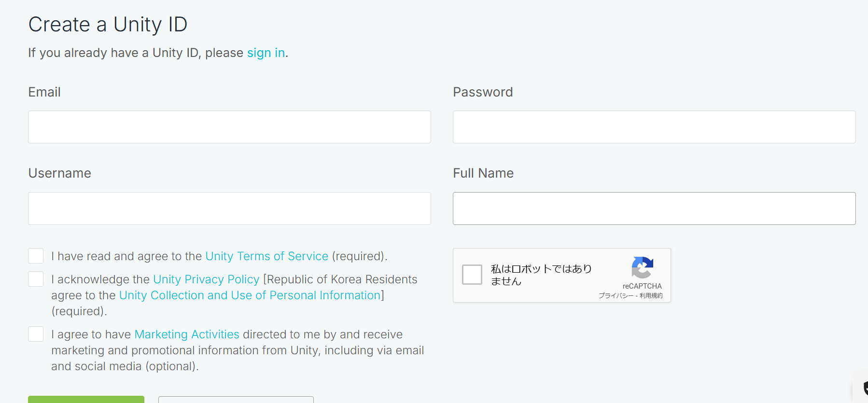Open the Marketing Activities link

coord(187,334)
